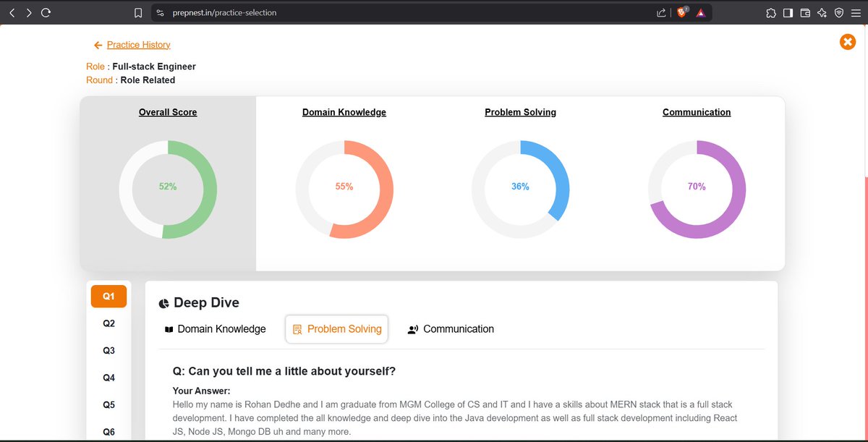Click the pie chart icon by Deep Dive
The width and height of the screenshot is (868, 442).
click(163, 303)
